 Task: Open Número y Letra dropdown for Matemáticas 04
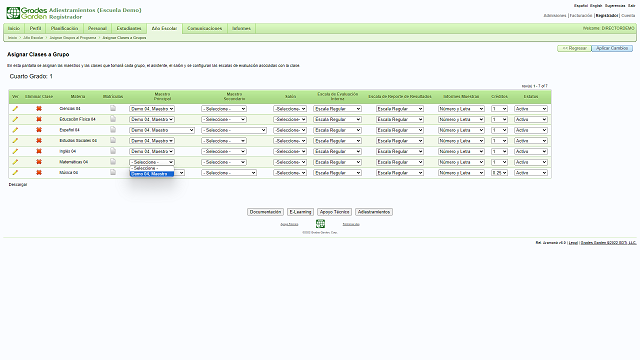click(x=461, y=162)
